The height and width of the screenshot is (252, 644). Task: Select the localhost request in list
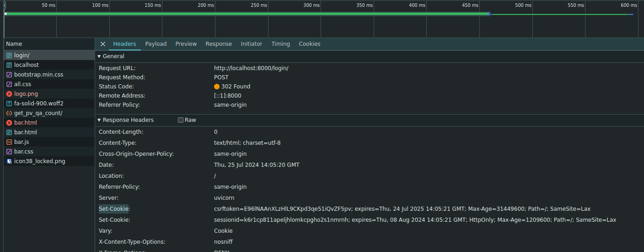[27, 65]
